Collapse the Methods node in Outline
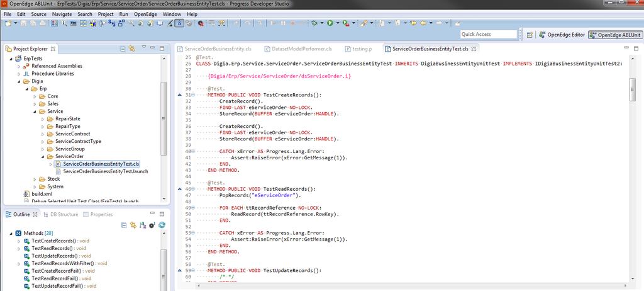 (11, 233)
